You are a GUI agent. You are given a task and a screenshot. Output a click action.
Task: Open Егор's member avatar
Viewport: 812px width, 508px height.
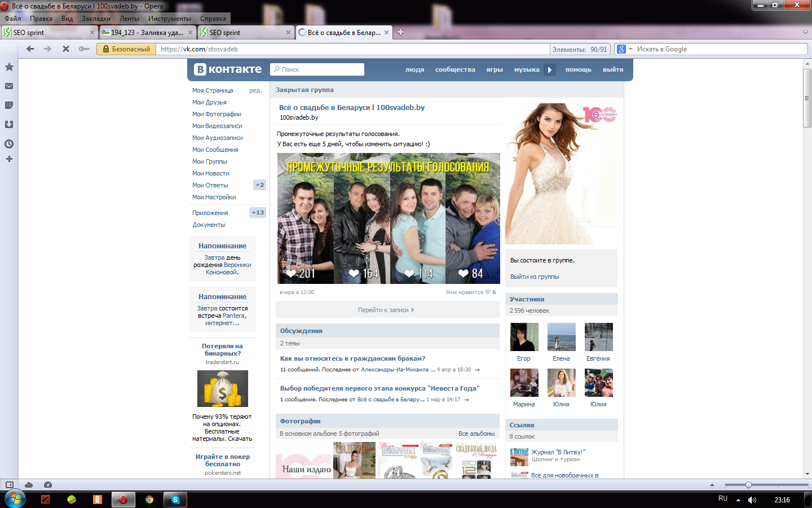click(524, 337)
